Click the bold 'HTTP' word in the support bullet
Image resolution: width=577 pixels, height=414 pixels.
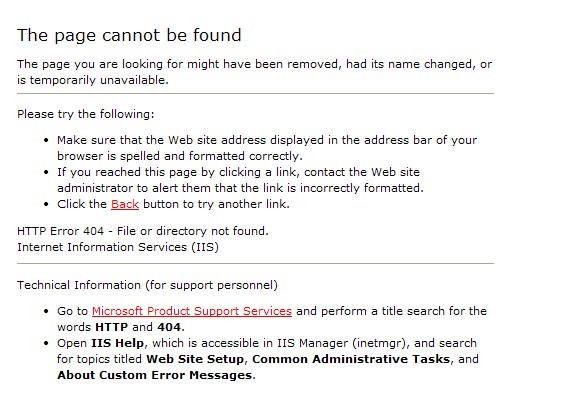(111, 327)
